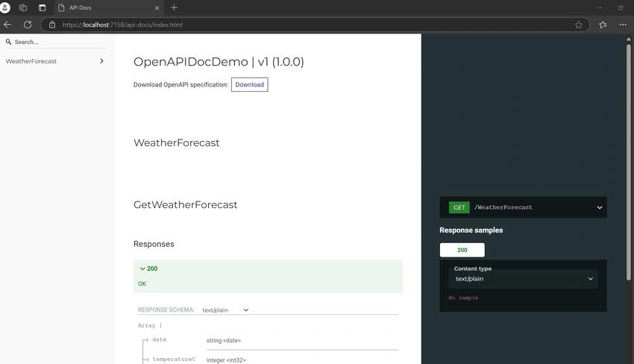
Task: Click the green GET method badge
Action: coord(459,207)
